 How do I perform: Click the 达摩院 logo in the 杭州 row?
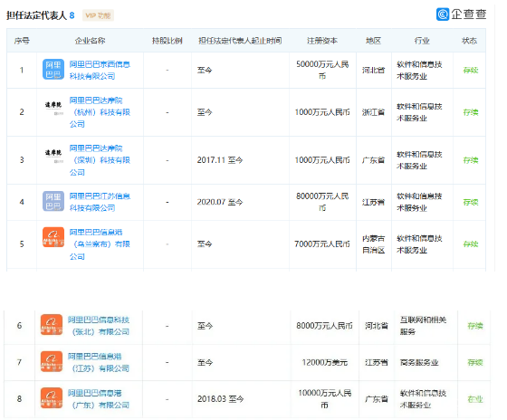point(53,108)
